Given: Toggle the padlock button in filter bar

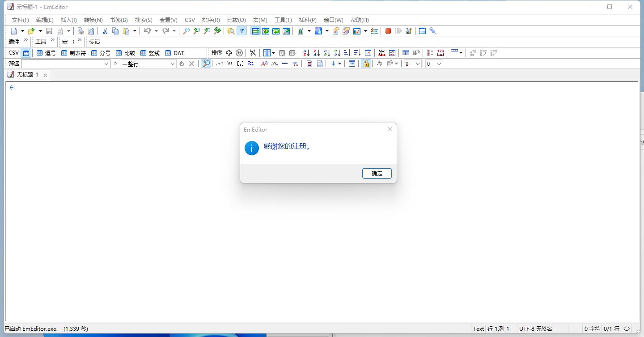Looking at the screenshot, I should coord(366,64).
